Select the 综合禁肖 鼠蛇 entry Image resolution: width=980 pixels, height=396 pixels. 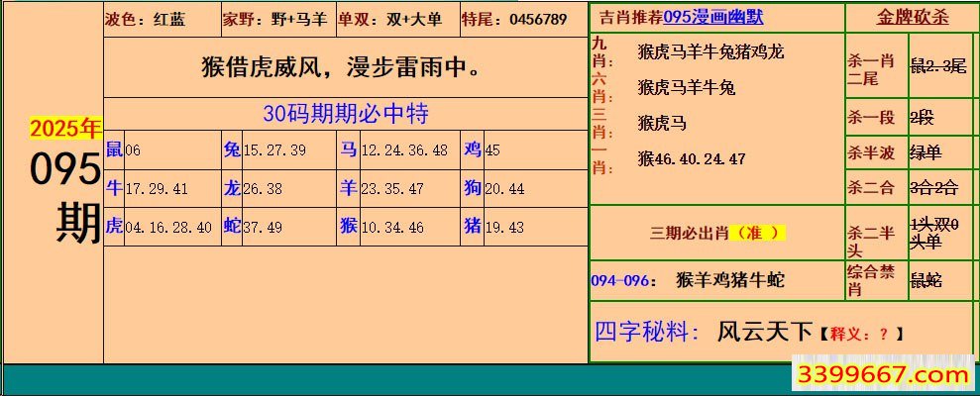909,280
